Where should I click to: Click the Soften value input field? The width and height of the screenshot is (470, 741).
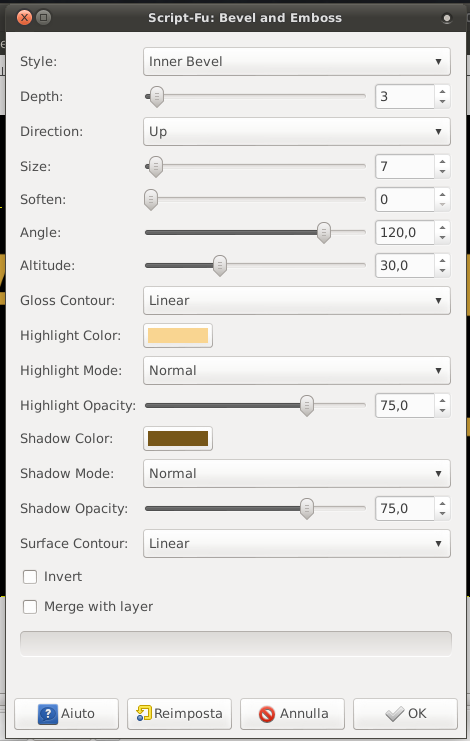coord(405,199)
